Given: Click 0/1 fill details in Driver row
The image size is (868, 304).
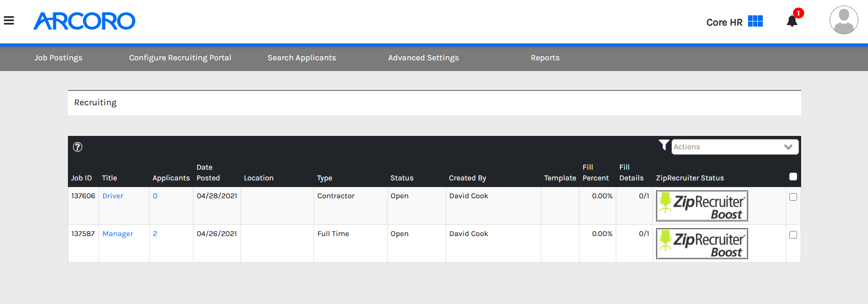Looking at the screenshot, I should [644, 196].
